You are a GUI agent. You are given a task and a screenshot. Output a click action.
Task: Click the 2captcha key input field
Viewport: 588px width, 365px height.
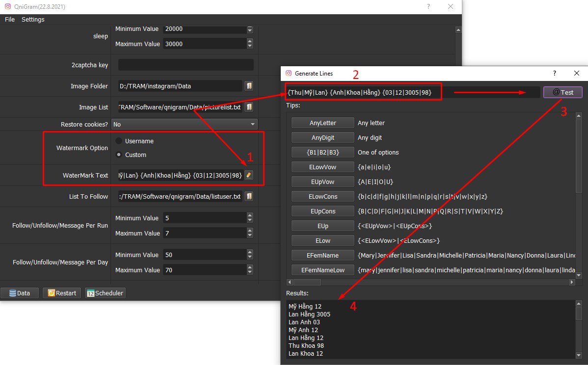186,65
